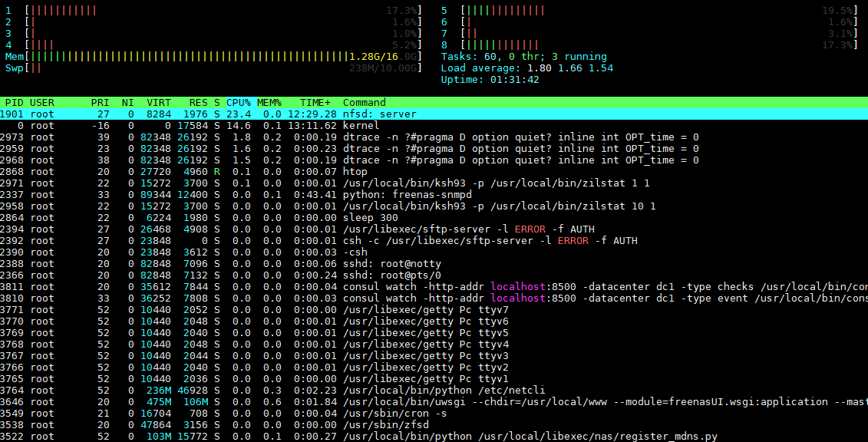This screenshot has height=442, width=868.
Task: Click the 23.4 CPU% value of nfsd
Action: (239, 114)
